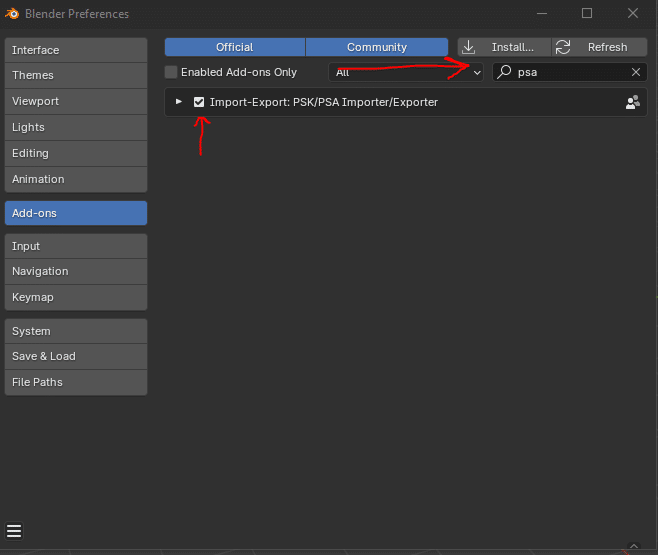Maximize the Blender Preferences window
The width and height of the screenshot is (658, 555).
[x=587, y=13]
